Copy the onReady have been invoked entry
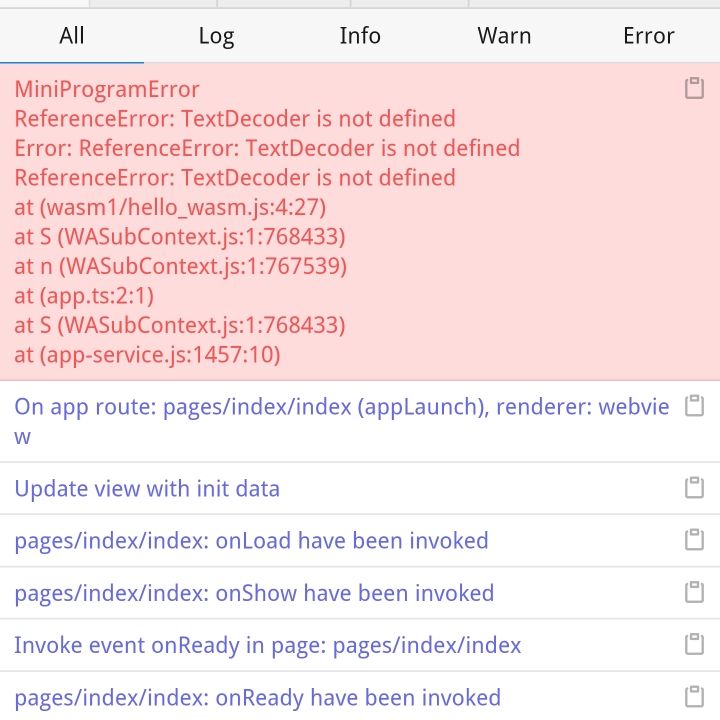This screenshot has height=720, width=720. coord(694,697)
